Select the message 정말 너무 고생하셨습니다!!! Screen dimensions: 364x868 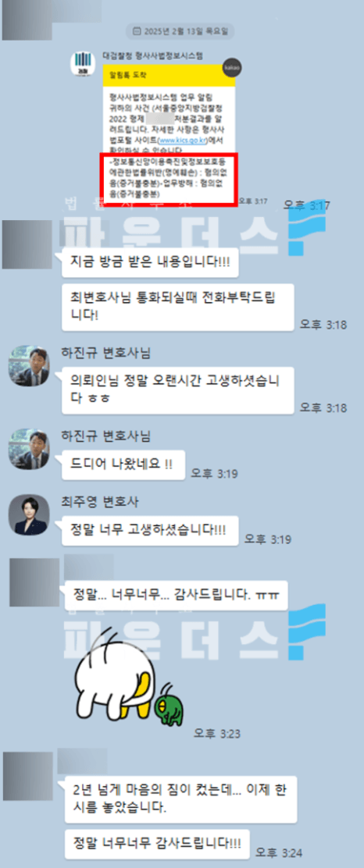150,530
